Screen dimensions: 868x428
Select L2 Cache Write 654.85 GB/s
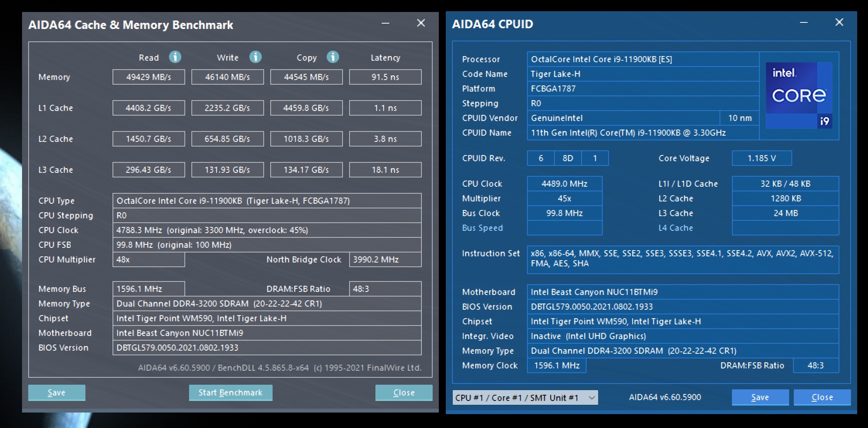coord(227,139)
